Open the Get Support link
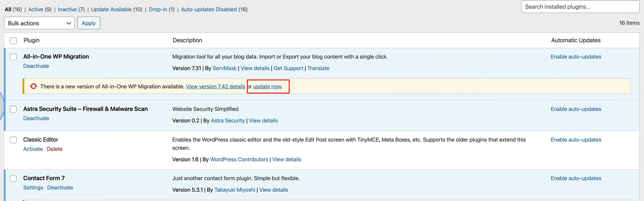 pyautogui.click(x=288, y=68)
